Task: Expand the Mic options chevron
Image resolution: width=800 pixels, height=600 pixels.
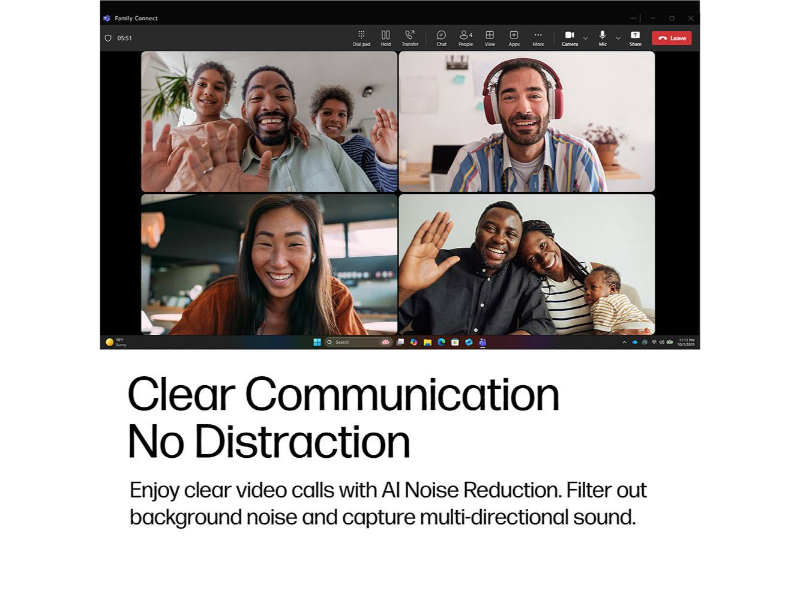Action: pyautogui.click(x=618, y=38)
